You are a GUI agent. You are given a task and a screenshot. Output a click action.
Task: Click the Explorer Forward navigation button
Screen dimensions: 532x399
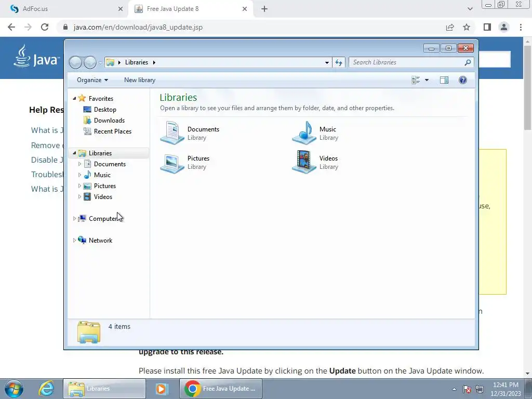[x=90, y=62]
